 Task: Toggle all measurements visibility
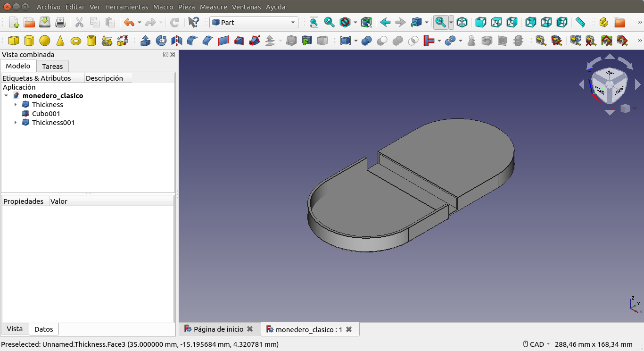coord(606,41)
